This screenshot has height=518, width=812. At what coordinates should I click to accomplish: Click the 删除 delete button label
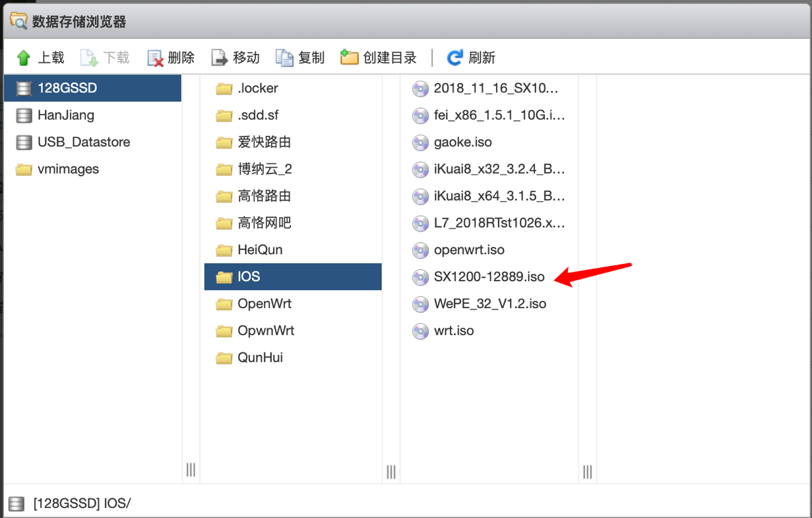click(181, 58)
